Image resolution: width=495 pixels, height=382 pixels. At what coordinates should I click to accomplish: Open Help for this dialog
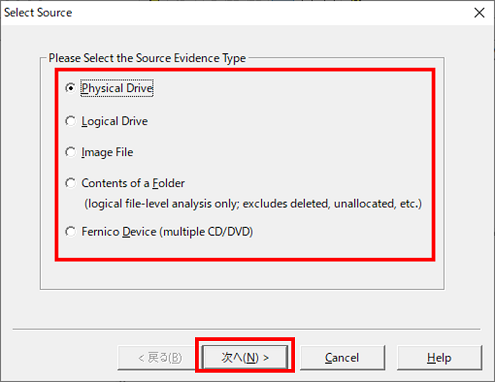click(x=439, y=358)
